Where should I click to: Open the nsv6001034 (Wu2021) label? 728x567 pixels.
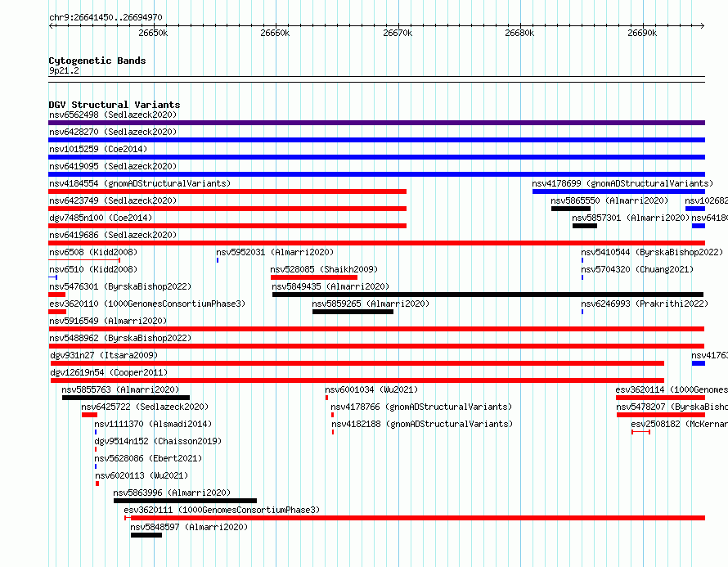coord(371,389)
